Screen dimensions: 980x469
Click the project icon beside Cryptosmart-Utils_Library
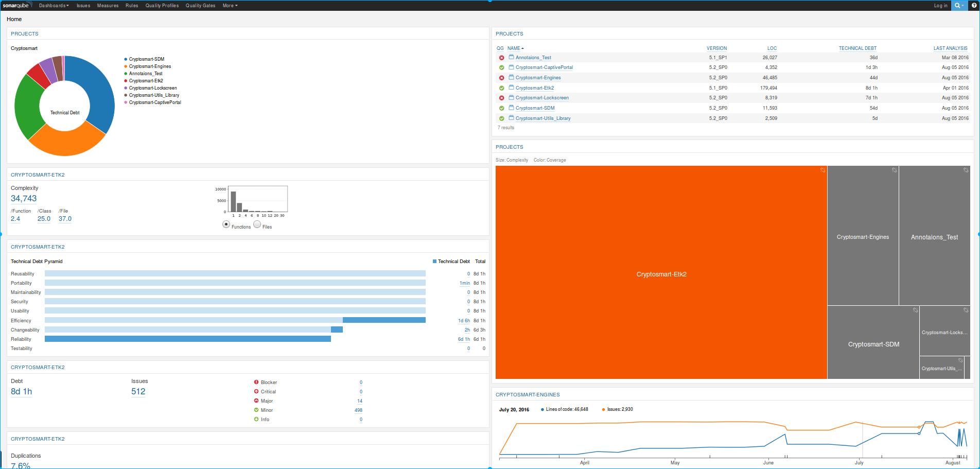click(x=512, y=118)
